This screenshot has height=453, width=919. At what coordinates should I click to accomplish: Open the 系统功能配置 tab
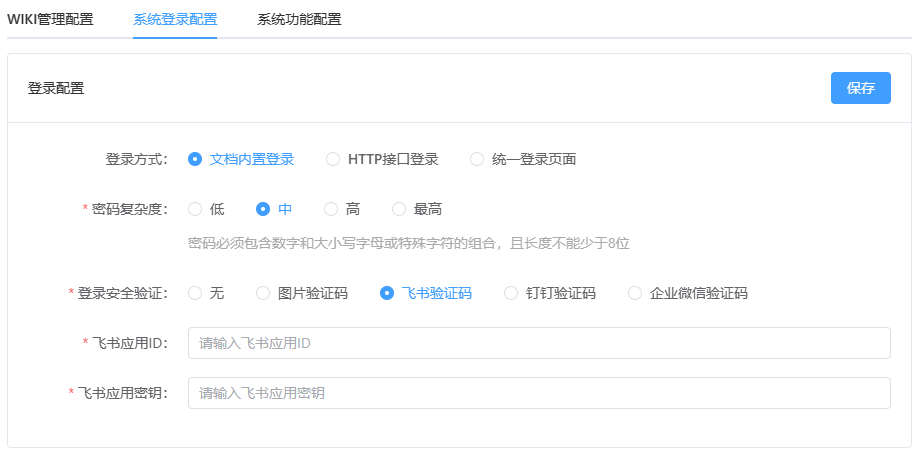click(x=299, y=19)
